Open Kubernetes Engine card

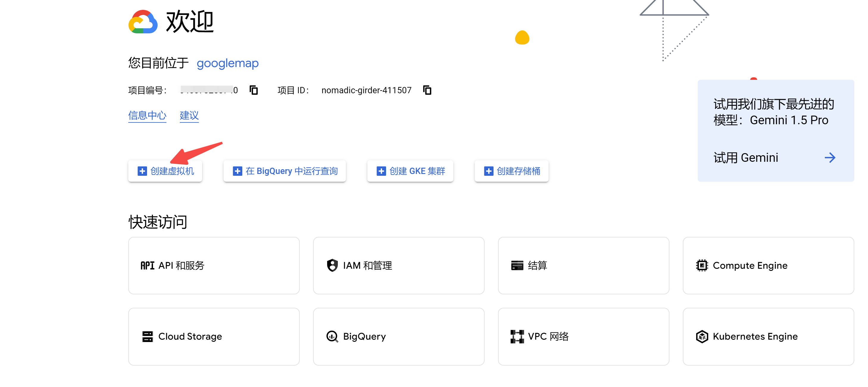point(768,336)
